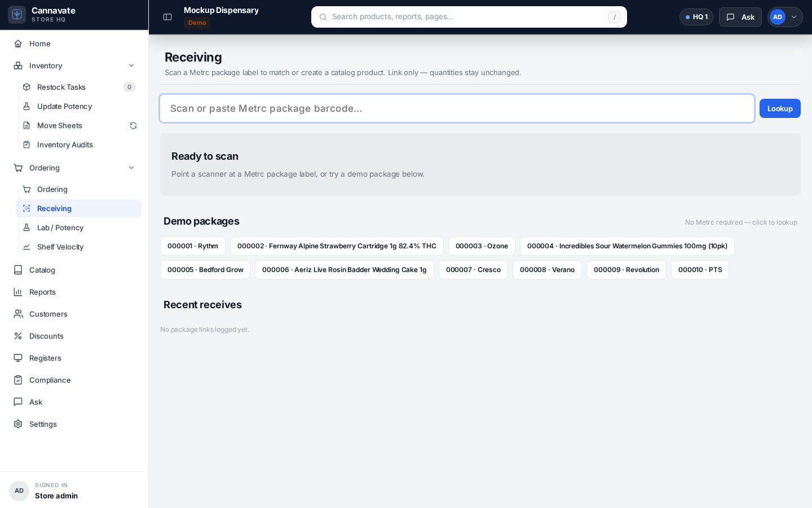812x508 pixels.
Task: Click the slash shortcut key badge
Action: tap(615, 17)
